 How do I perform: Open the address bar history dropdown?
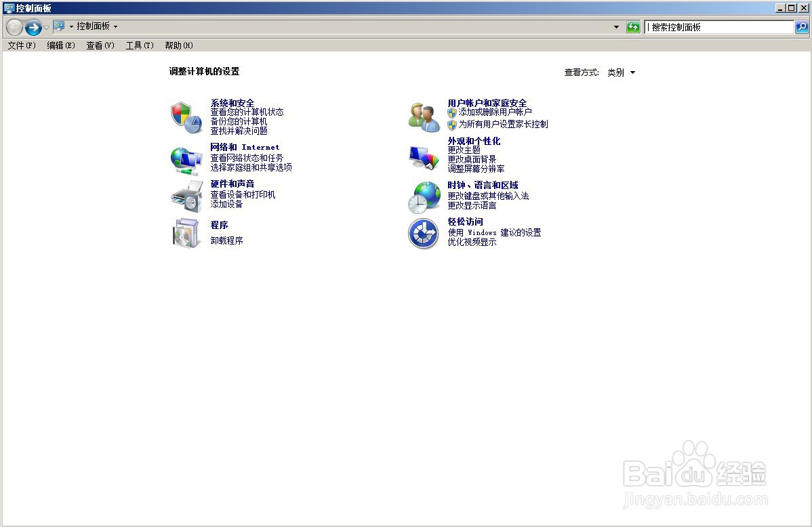pyautogui.click(x=616, y=27)
